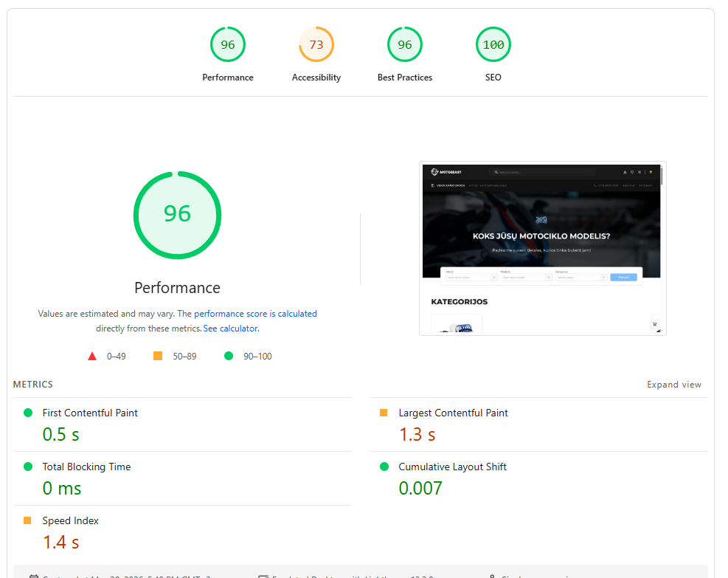The height and width of the screenshot is (578, 728).
Task: Click the green status dot beside Total Blocking Time
Action: (x=28, y=467)
